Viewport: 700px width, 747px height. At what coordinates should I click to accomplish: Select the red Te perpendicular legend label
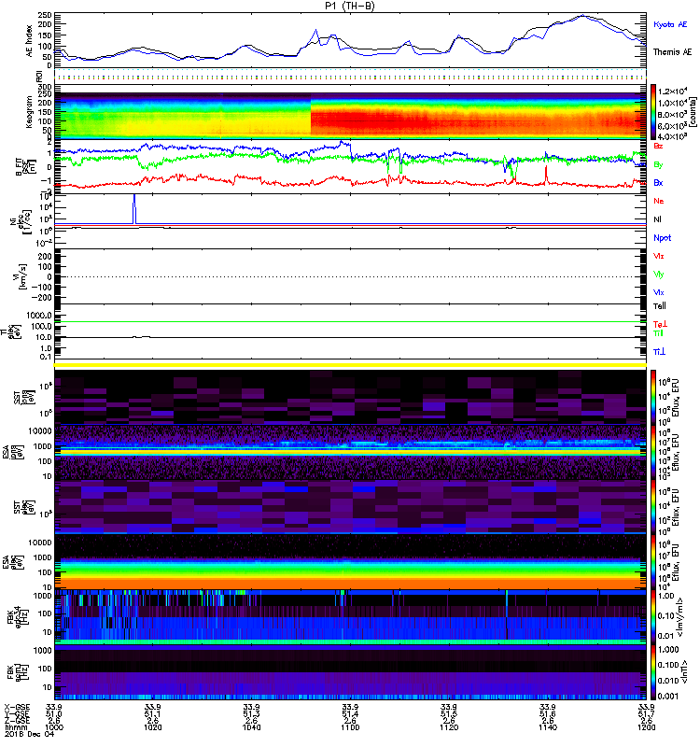coord(660,324)
